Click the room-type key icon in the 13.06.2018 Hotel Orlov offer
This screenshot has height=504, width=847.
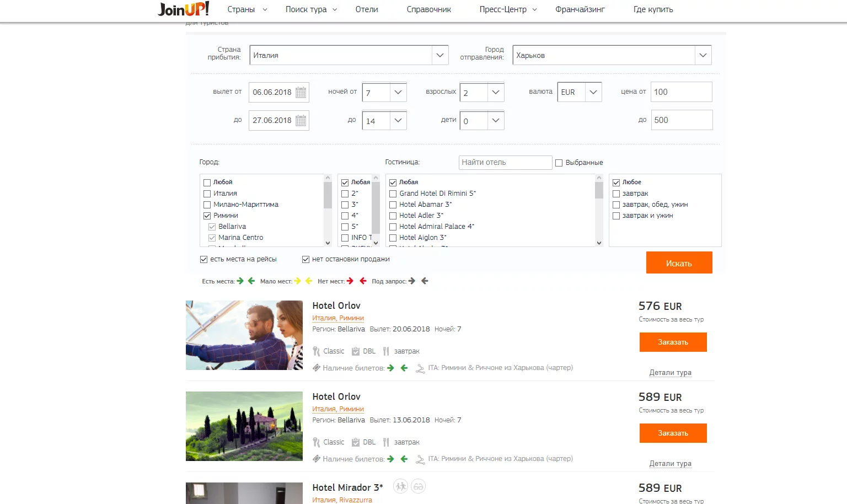click(316, 442)
